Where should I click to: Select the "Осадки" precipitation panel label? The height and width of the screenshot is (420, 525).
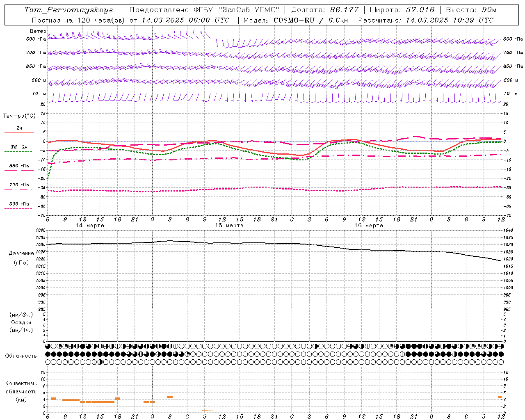pos(21,322)
